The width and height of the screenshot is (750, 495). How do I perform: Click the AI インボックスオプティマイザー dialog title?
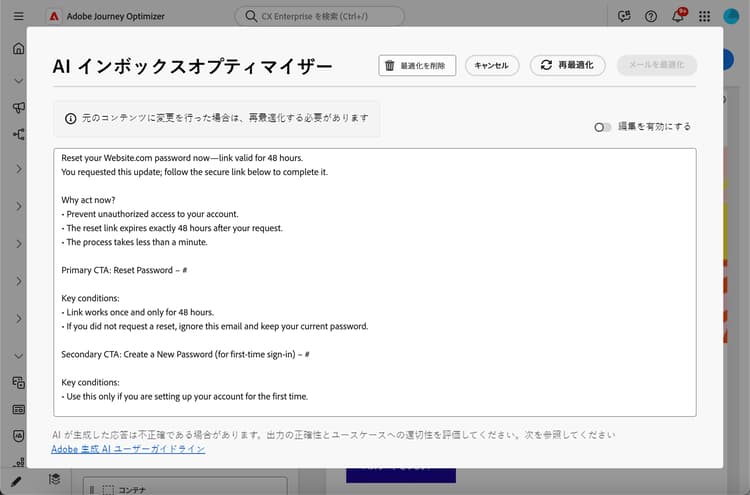tap(192, 66)
